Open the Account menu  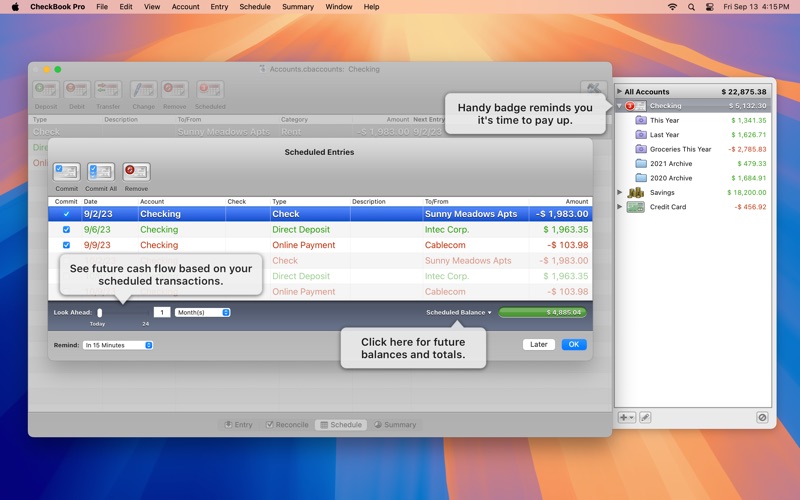pyautogui.click(x=186, y=7)
